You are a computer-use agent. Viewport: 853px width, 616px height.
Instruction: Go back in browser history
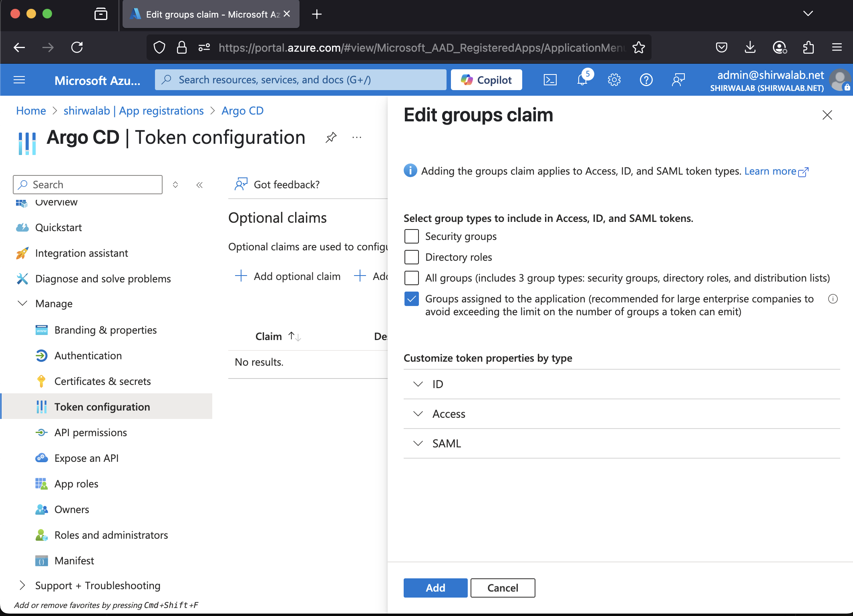19,47
